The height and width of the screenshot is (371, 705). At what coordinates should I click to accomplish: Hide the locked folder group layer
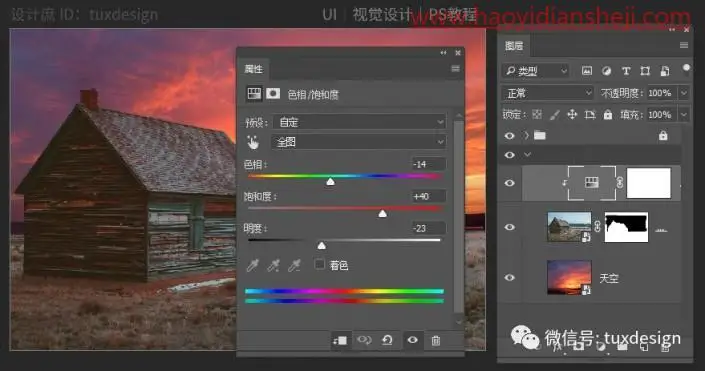pyautogui.click(x=509, y=135)
